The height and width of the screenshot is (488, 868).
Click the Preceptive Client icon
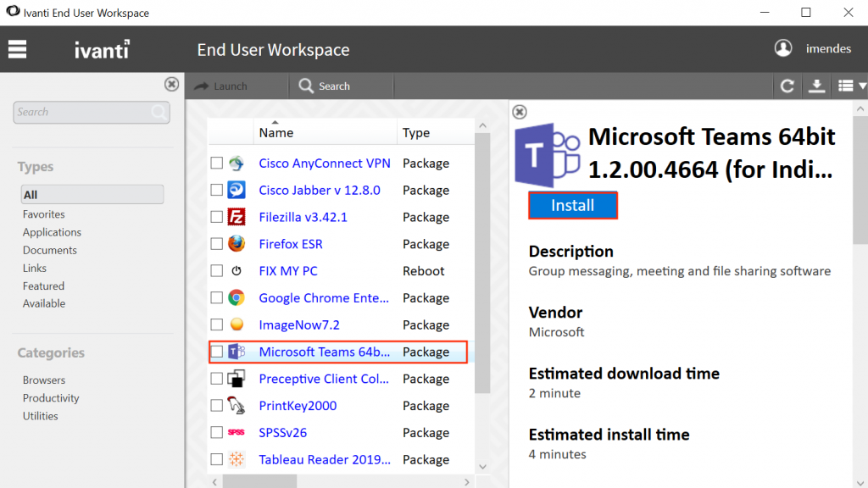(x=236, y=379)
